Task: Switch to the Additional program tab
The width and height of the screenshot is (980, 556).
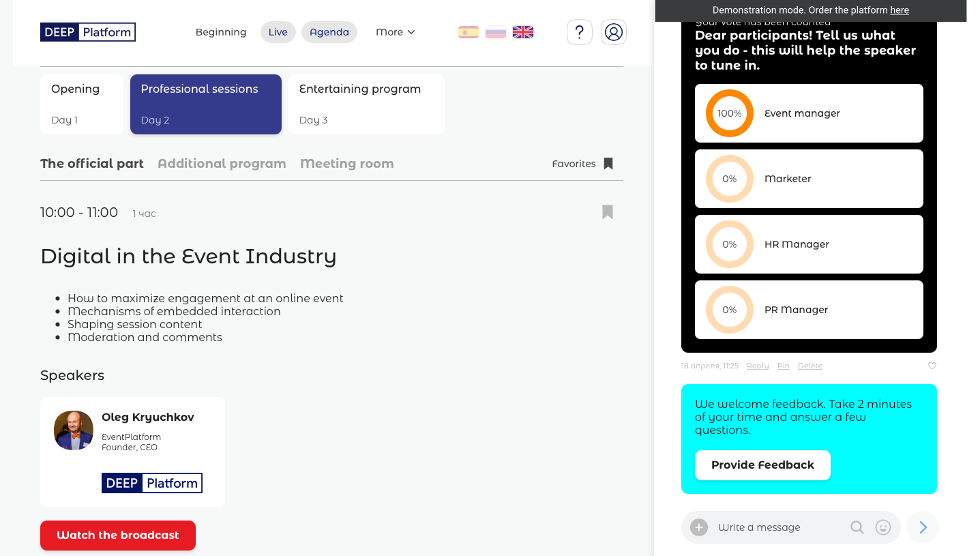Action: (x=222, y=164)
